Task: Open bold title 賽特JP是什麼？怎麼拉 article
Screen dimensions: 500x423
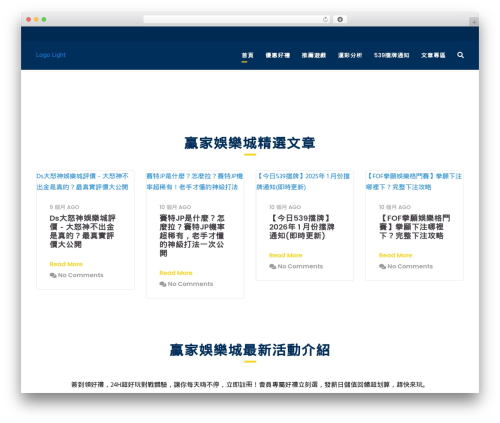Action: (192, 236)
